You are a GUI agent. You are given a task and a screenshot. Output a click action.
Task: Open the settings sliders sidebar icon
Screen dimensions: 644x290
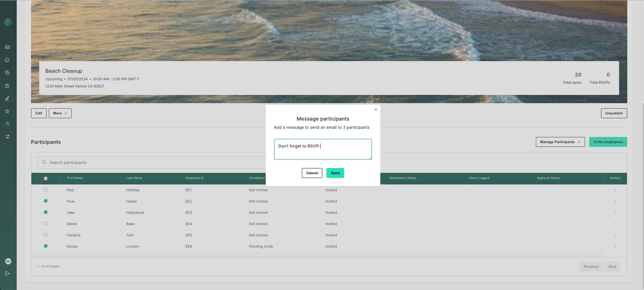click(7, 137)
